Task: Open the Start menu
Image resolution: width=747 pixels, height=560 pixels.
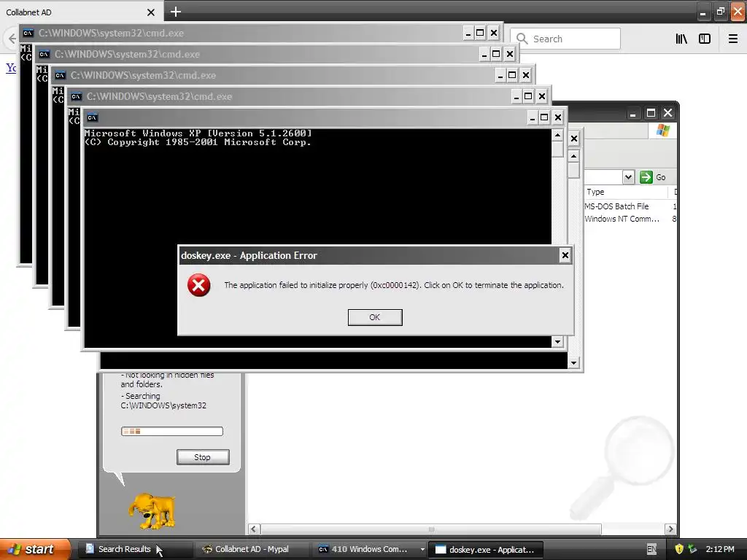Action: (34, 549)
